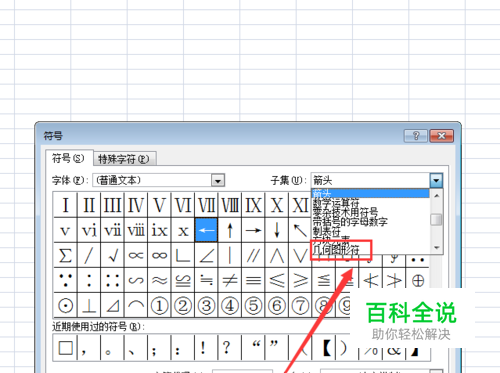Select uppercase Roman numeral Ⅺ

coord(300,205)
